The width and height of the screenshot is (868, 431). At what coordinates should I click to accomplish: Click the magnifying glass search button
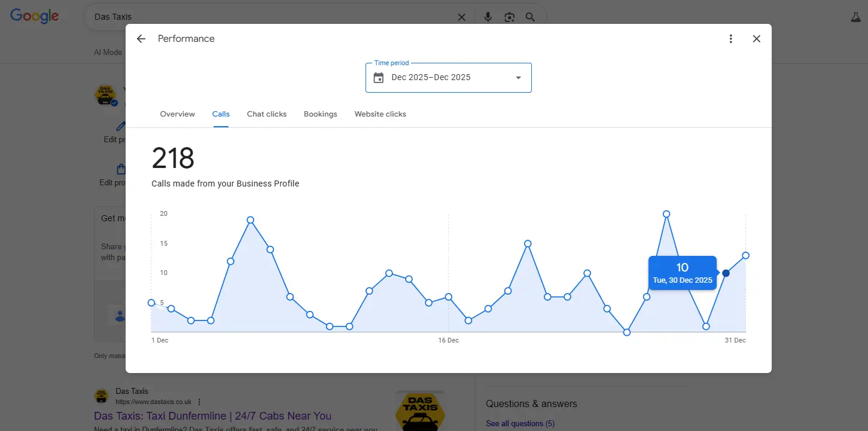pyautogui.click(x=530, y=17)
